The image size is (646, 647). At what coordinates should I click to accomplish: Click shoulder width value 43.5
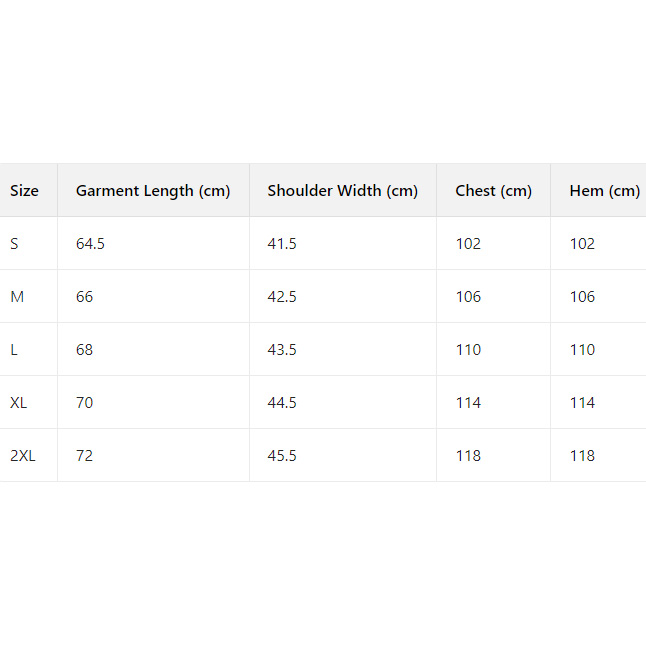click(282, 350)
